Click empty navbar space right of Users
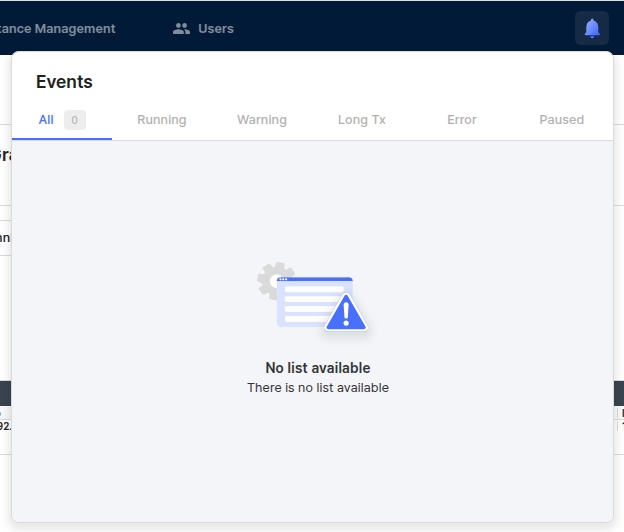Viewport: 624px width, 532px height. pyautogui.click(x=400, y=28)
